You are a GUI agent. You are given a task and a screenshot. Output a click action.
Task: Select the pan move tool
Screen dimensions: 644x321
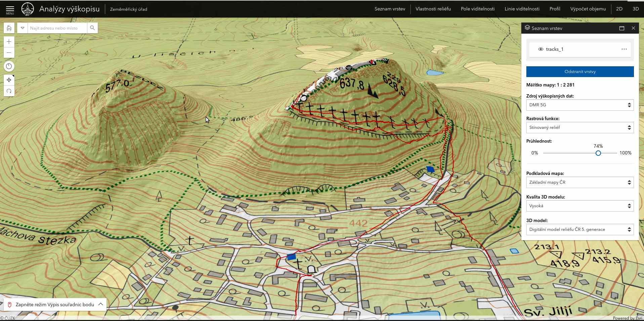[9, 80]
